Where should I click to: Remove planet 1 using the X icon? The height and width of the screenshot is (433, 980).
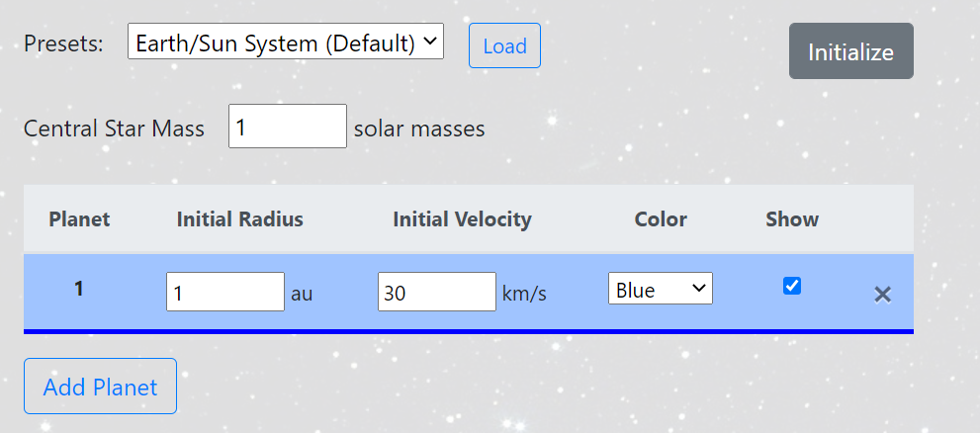coord(882,295)
